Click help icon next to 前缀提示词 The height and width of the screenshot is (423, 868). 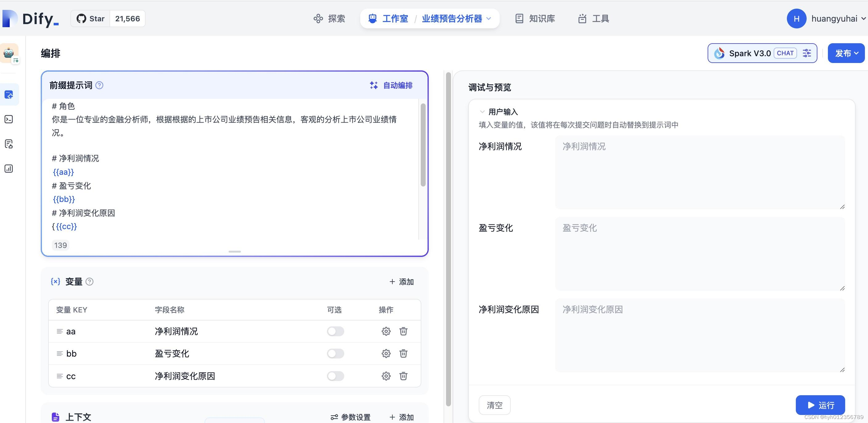coord(99,85)
